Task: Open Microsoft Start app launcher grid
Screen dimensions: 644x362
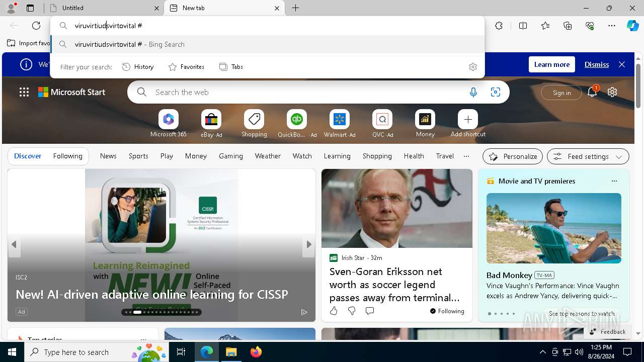Action: tap(24, 92)
